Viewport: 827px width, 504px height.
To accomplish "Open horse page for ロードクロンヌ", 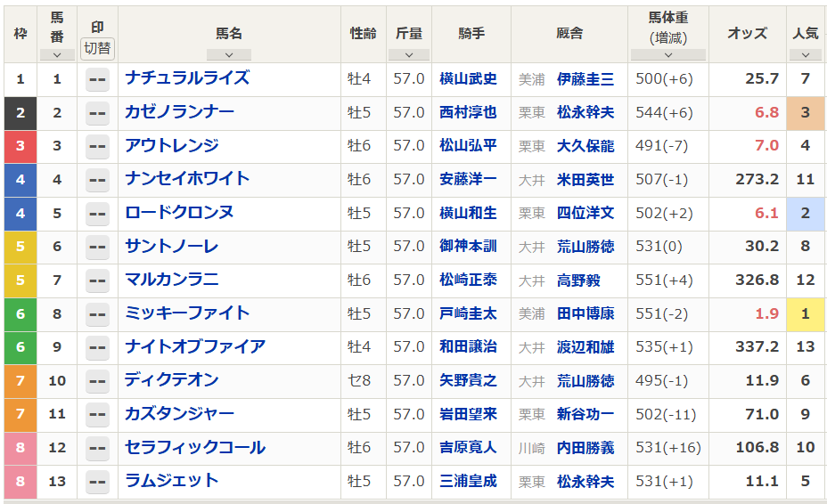I will point(179,213).
